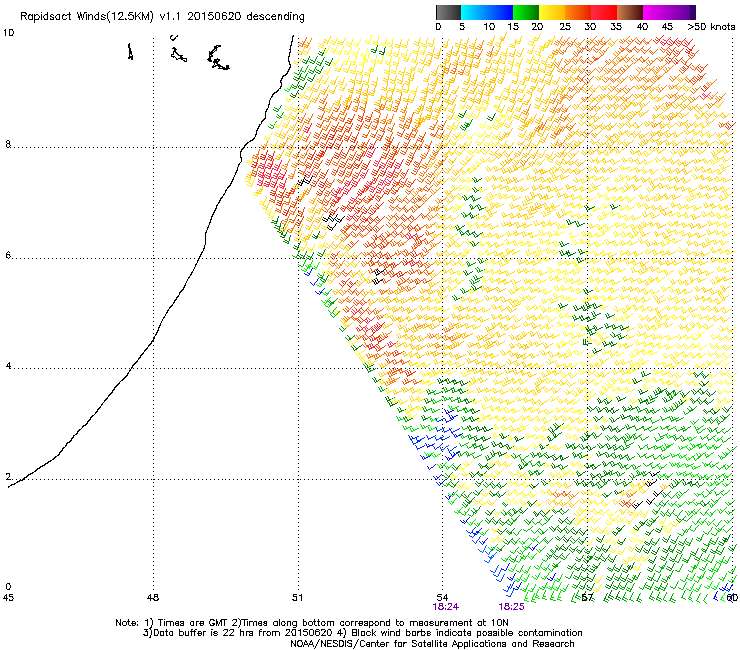This screenshot has height=650, width=740.
Task: Click the purple '18:24' time label
Action: point(446,607)
